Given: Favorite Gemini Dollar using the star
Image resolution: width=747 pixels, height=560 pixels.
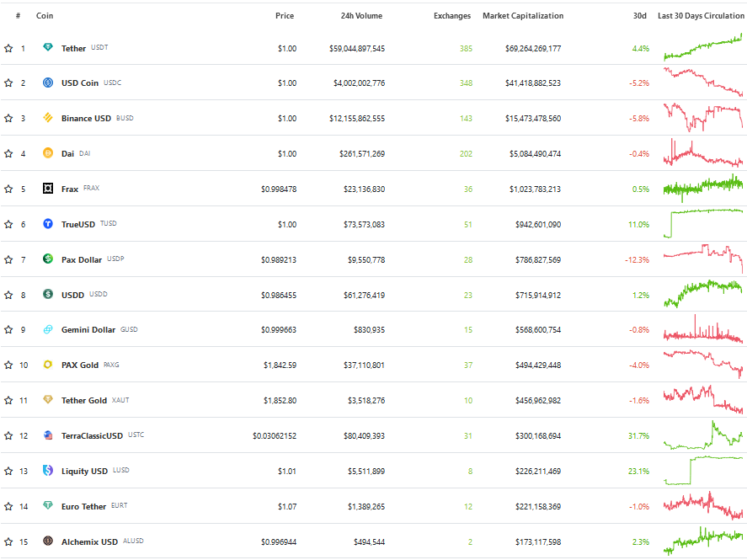Looking at the screenshot, I should tap(8, 329).
